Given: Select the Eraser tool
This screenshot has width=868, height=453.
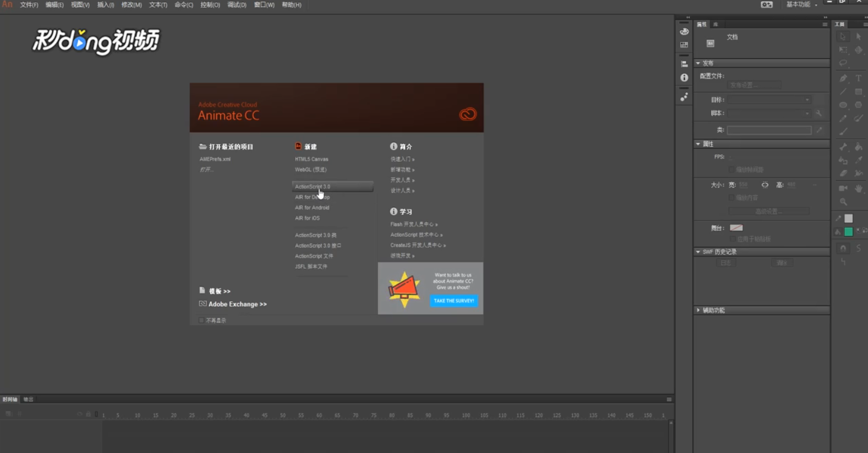Looking at the screenshot, I should click(x=843, y=174).
